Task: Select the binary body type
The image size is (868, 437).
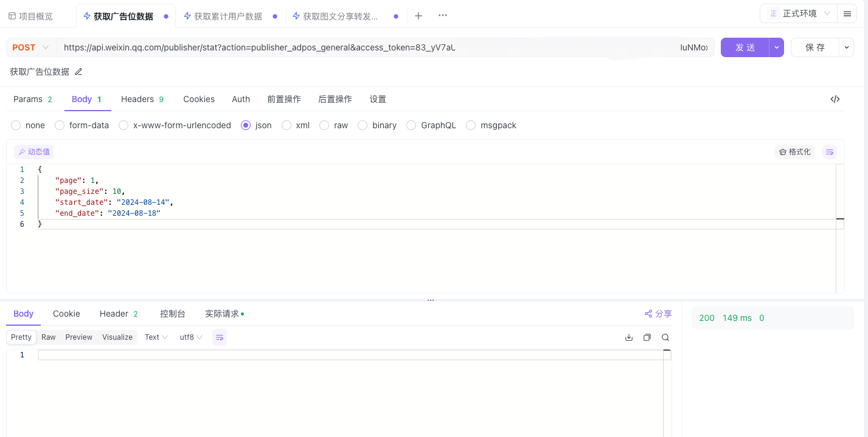Action: 377,125
